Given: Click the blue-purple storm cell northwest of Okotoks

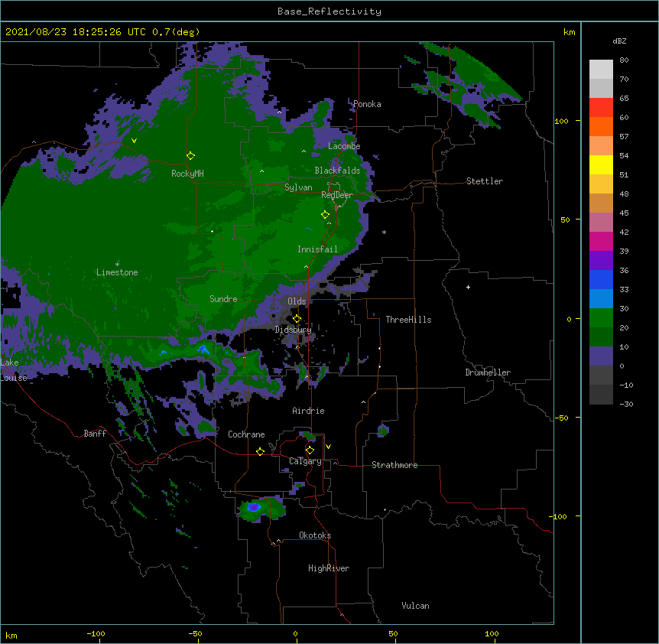Looking at the screenshot, I should [x=254, y=507].
